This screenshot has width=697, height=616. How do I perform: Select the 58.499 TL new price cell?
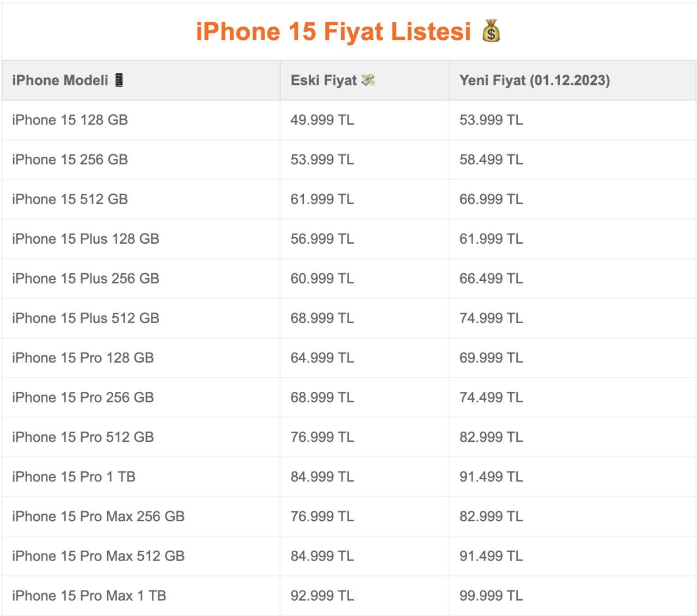pyautogui.click(x=491, y=159)
